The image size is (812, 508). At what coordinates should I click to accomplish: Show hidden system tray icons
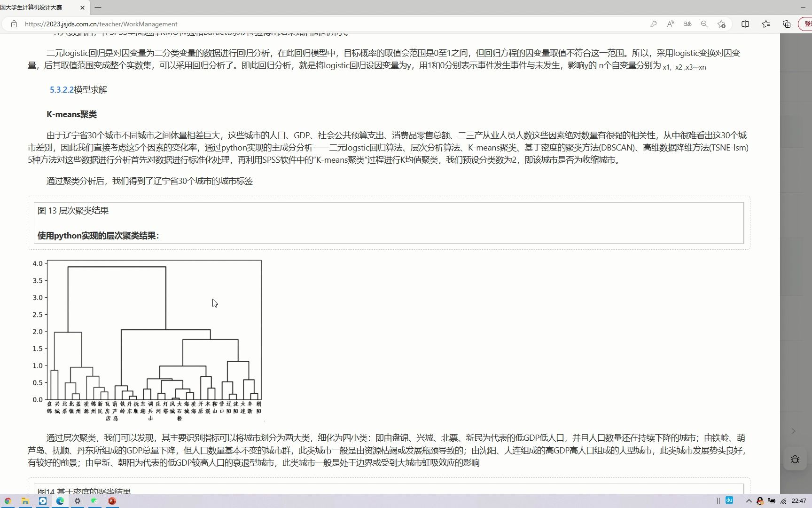(749, 501)
